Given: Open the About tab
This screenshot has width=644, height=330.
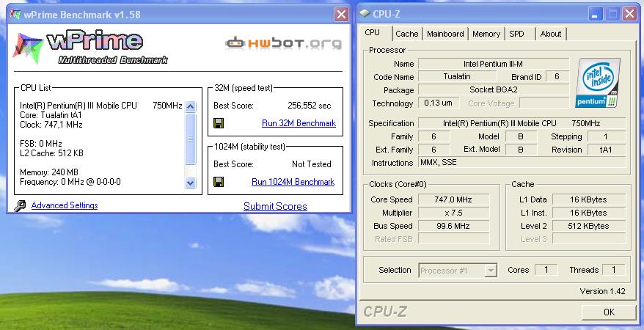Looking at the screenshot, I should (x=550, y=34).
